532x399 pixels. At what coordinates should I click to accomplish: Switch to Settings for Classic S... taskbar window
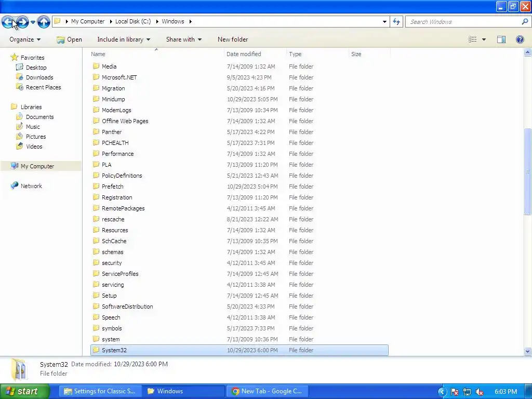point(100,391)
